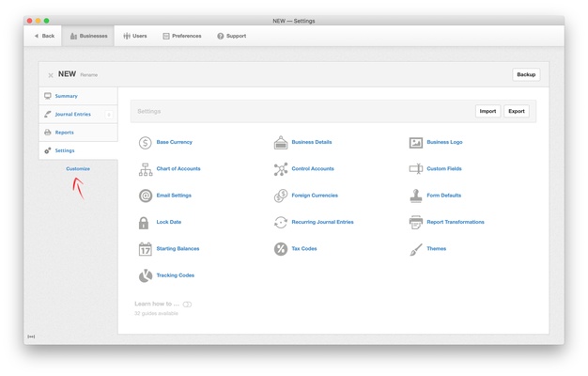Click the Foreign Currencies coins icon
The image size is (588, 376).
tap(281, 196)
